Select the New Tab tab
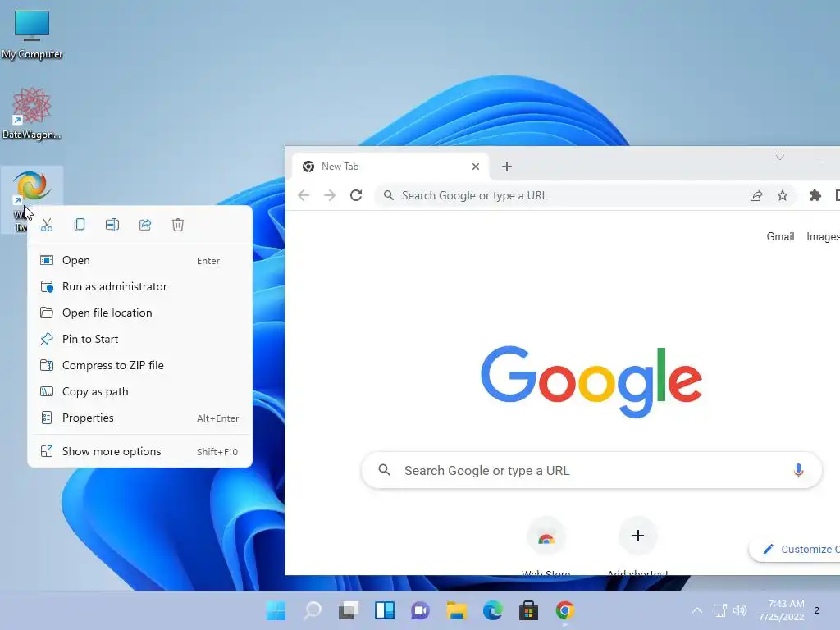The image size is (840, 630). pyautogui.click(x=390, y=167)
